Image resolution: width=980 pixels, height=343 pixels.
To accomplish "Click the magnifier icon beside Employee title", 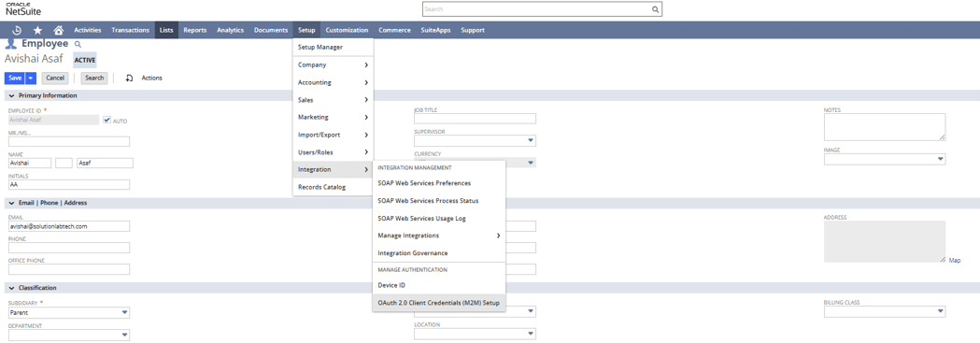I will coord(78,44).
